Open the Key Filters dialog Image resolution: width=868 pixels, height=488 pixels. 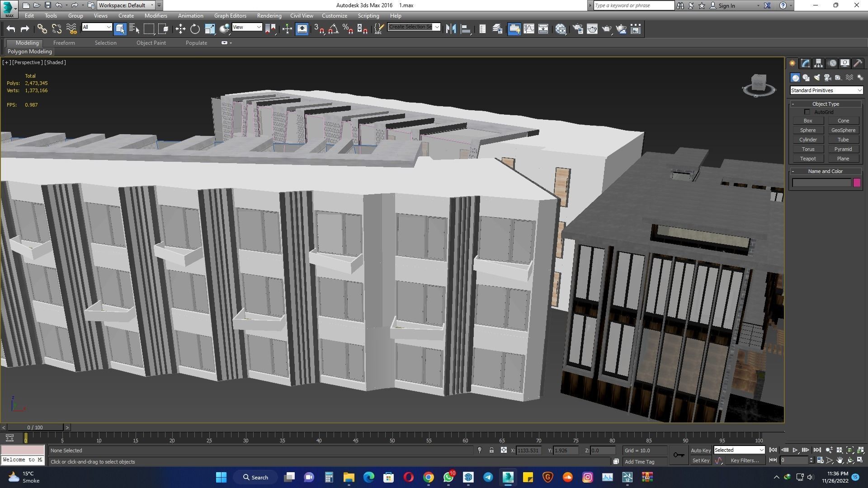tap(745, 460)
